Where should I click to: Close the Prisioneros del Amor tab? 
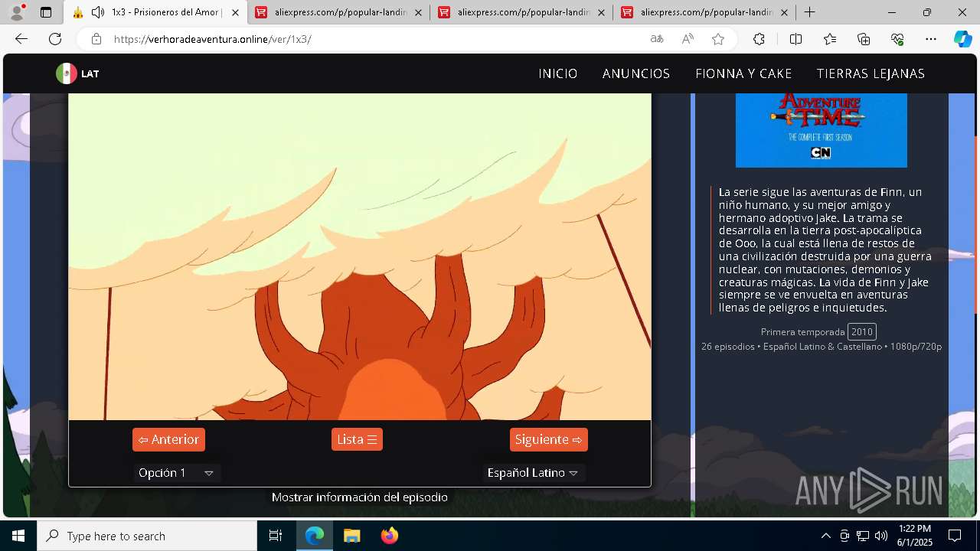click(235, 12)
